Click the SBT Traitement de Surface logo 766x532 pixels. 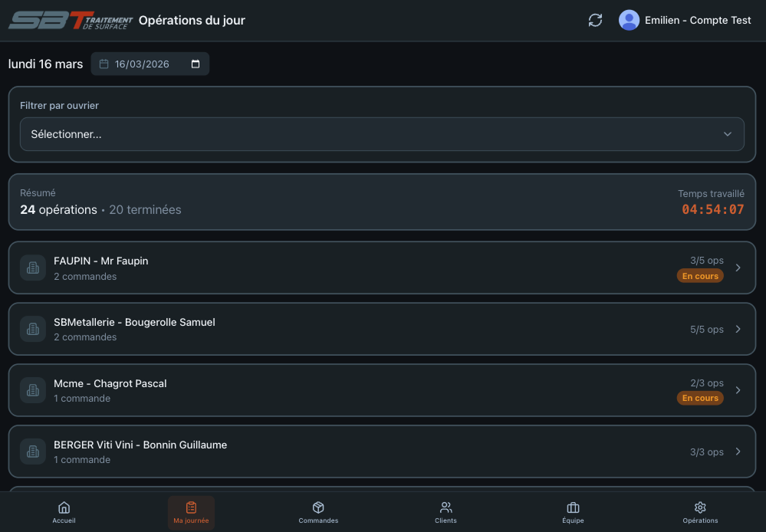pos(71,21)
